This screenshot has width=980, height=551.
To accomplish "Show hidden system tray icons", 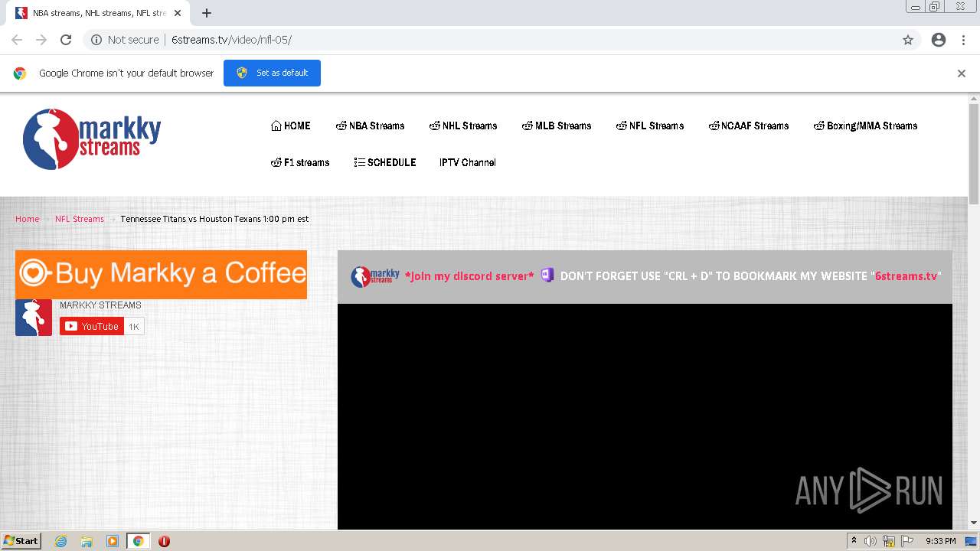I will pyautogui.click(x=854, y=541).
